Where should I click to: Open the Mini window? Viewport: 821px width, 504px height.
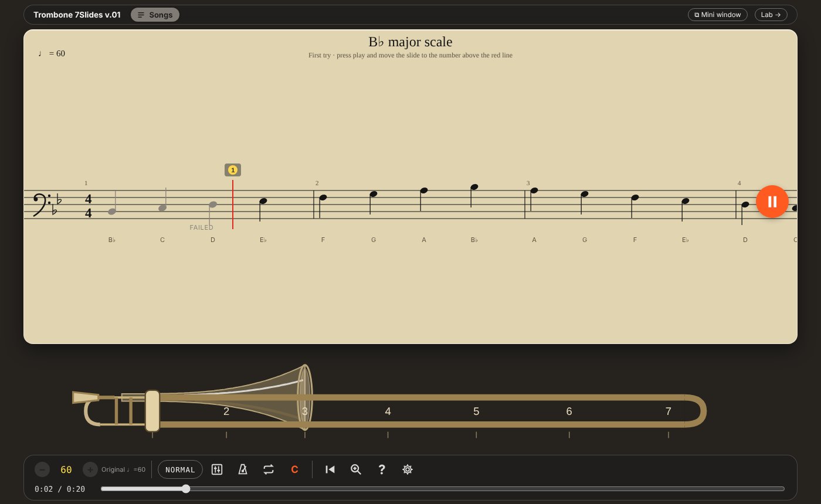718,15
